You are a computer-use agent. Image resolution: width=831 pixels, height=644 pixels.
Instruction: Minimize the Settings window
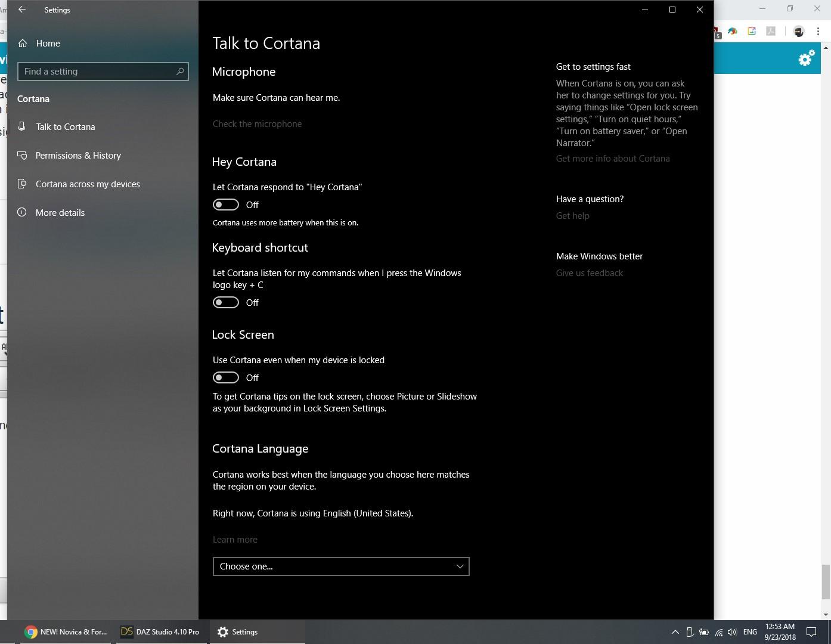tap(645, 10)
